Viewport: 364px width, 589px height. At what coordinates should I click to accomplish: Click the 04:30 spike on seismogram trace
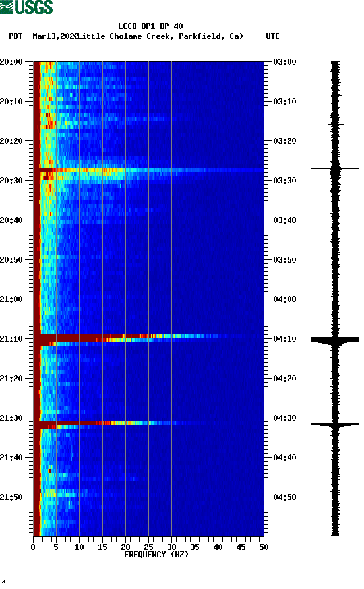335,424
